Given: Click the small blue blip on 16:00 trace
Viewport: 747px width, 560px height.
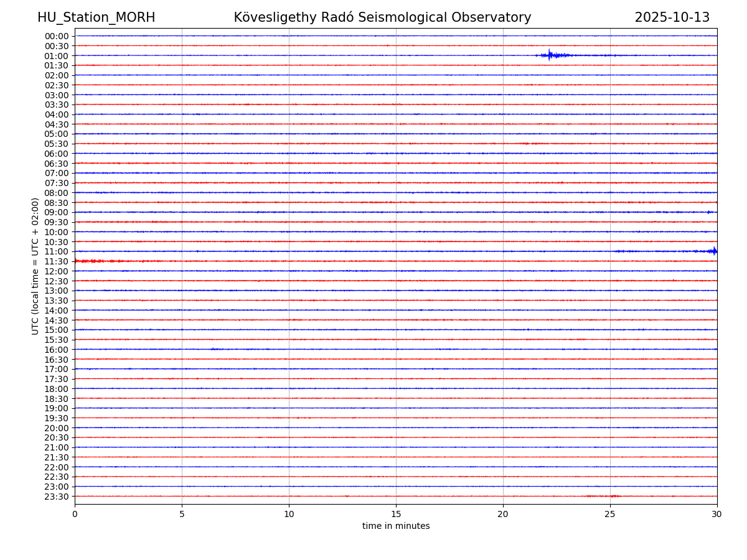Looking at the screenshot, I should 214,349.
